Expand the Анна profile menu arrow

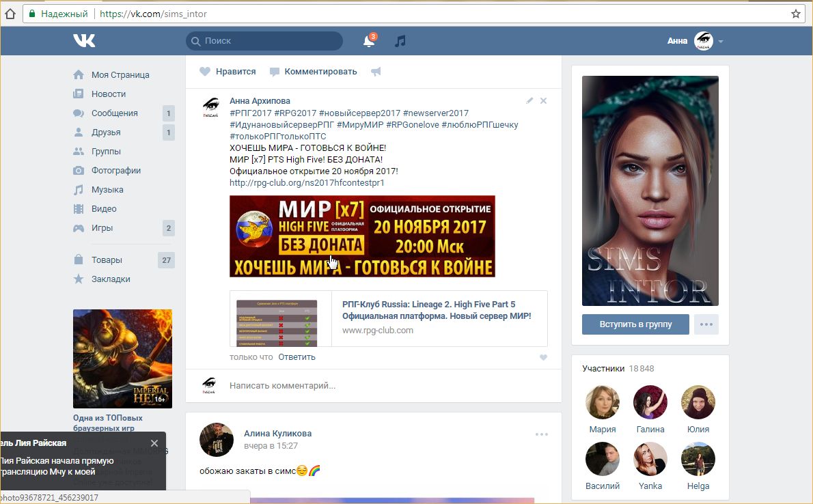click(x=721, y=41)
